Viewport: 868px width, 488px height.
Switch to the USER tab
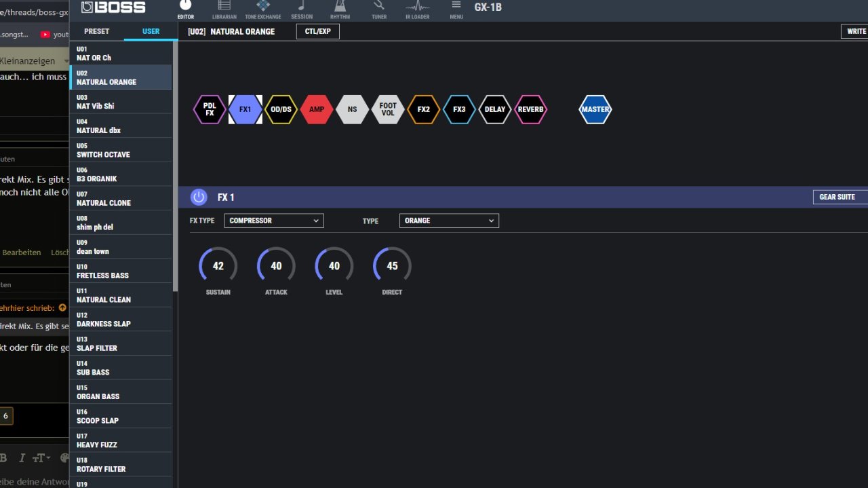[x=151, y=31]
